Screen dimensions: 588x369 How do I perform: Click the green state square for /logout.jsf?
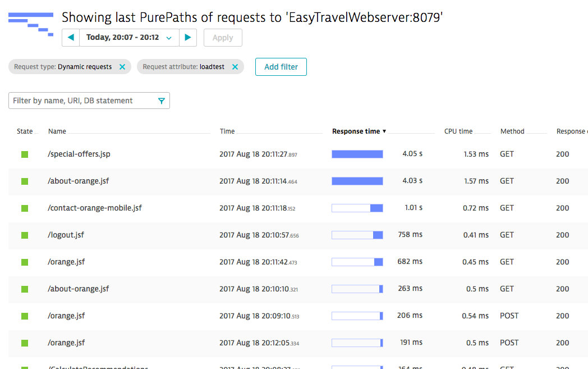[x=24, y=235]
